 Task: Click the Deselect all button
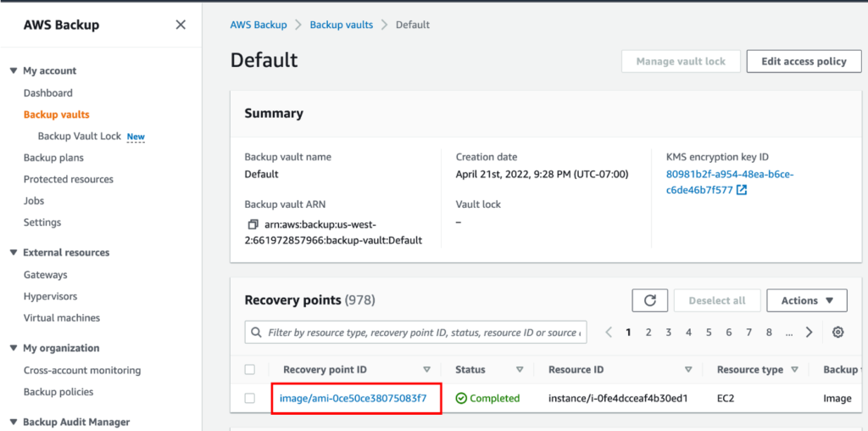point(717,301)
